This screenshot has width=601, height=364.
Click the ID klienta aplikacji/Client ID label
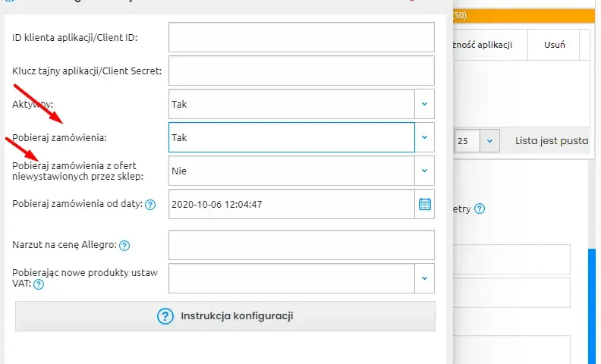tap(74, 38)
